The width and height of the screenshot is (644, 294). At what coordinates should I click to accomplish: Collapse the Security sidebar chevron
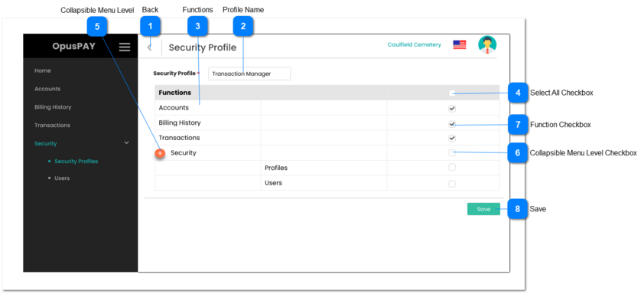point(126,142)
